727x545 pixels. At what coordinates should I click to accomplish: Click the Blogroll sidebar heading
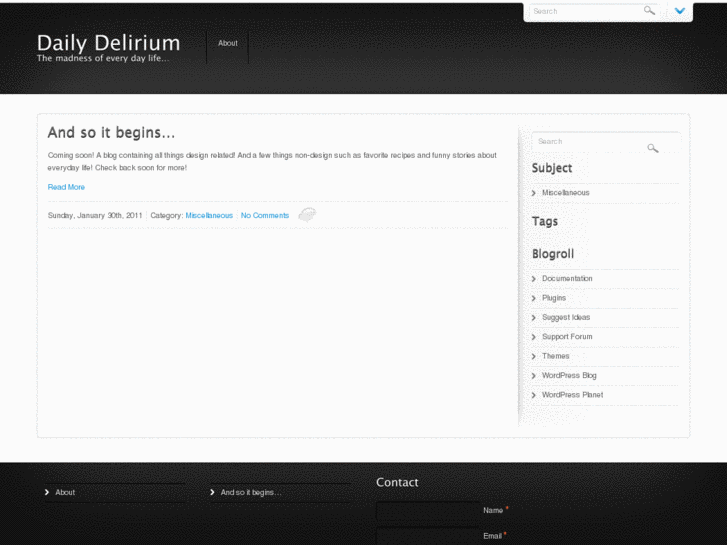[x=553, y=254]
